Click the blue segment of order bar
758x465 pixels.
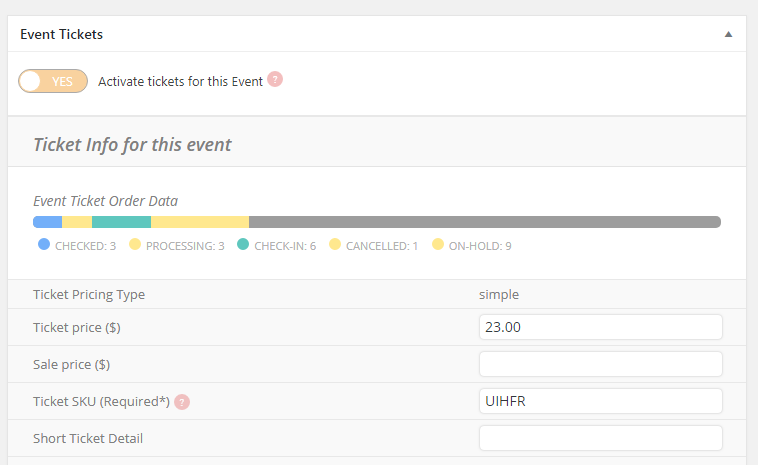(x=47, y=222)
